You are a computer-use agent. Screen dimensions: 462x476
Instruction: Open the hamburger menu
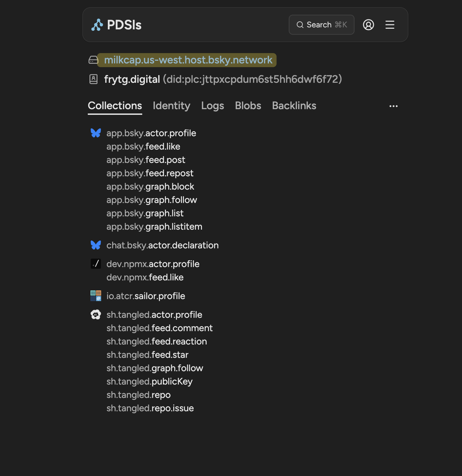click(x=390, y=25)
